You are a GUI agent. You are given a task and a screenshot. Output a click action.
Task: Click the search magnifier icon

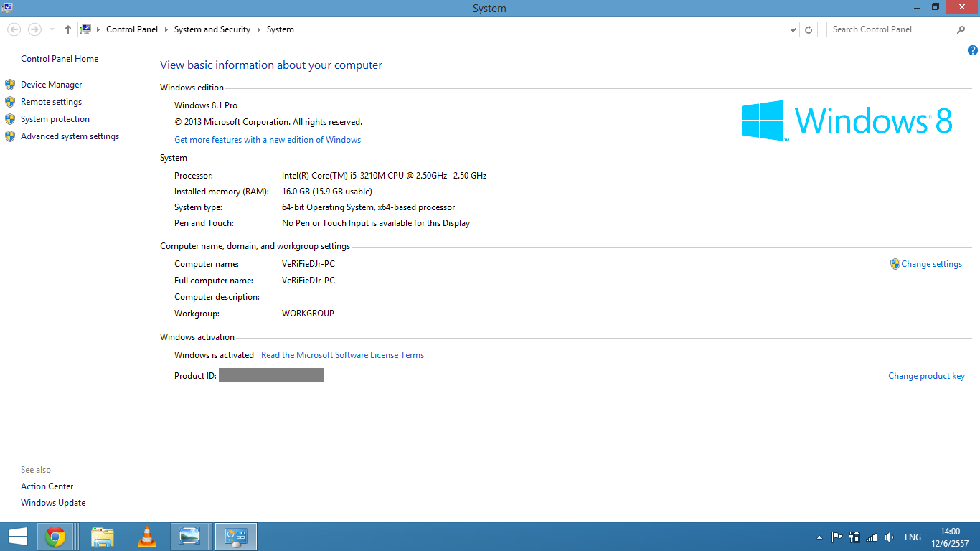(961, 29)
